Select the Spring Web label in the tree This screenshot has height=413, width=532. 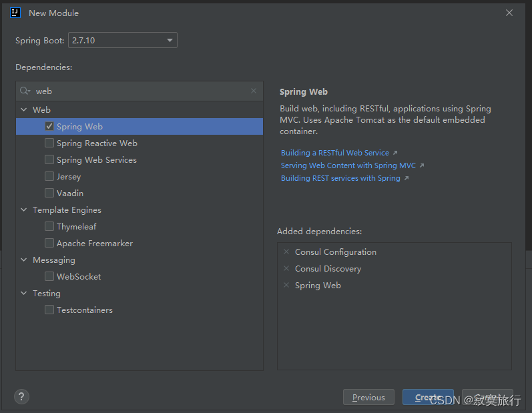[x=79, y=127]
